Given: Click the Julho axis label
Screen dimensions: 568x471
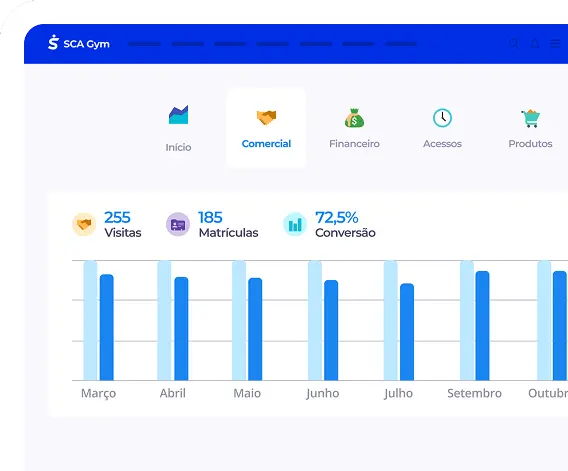Looking at the screenshot, I should coord(398,393).
